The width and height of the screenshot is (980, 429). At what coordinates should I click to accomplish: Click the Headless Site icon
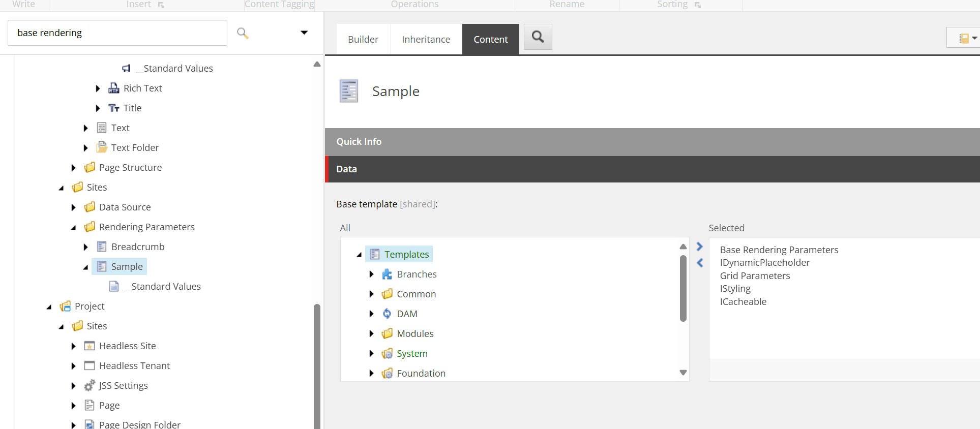[90, 346]
